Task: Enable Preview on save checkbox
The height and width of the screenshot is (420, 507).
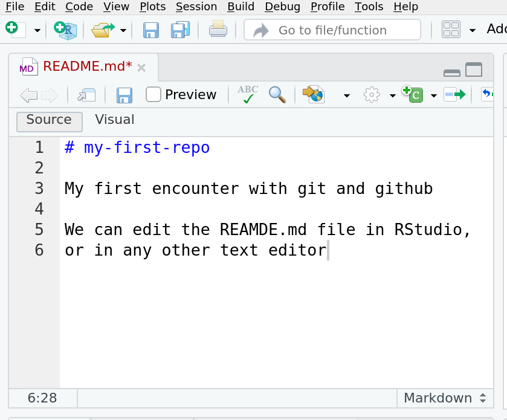Action: coord(153,94)
